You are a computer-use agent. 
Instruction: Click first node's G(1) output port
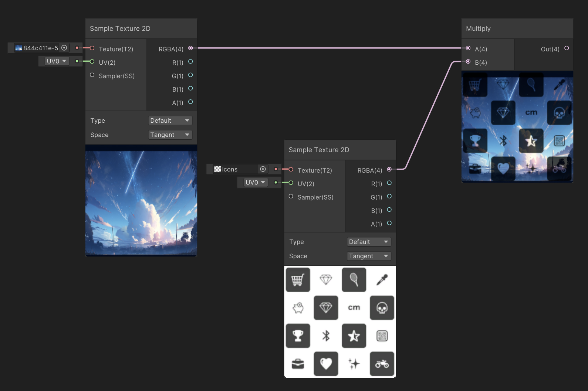click(190, 75)
